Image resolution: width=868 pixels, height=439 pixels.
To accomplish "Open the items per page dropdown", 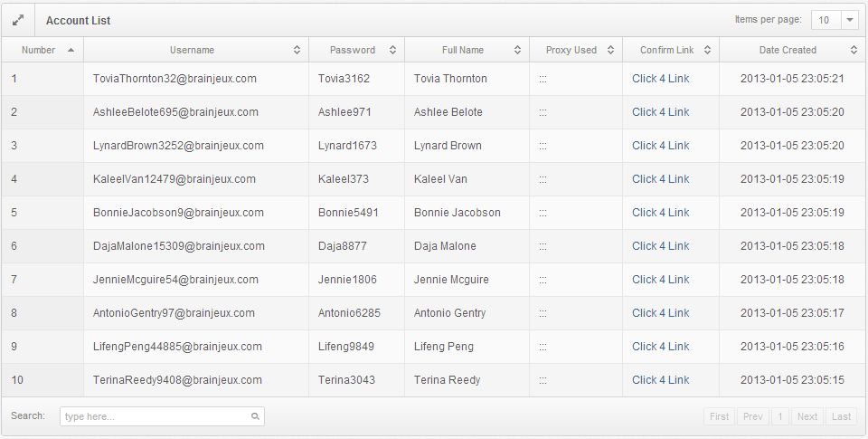I will [850, 20].
